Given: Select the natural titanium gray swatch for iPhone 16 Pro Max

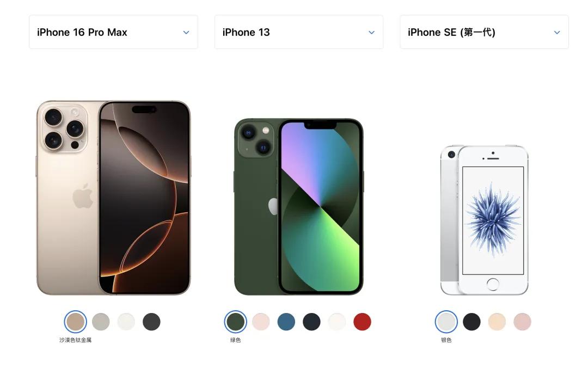Looking at the screenshot, I should pyautogui.click(x=101, y=322).
